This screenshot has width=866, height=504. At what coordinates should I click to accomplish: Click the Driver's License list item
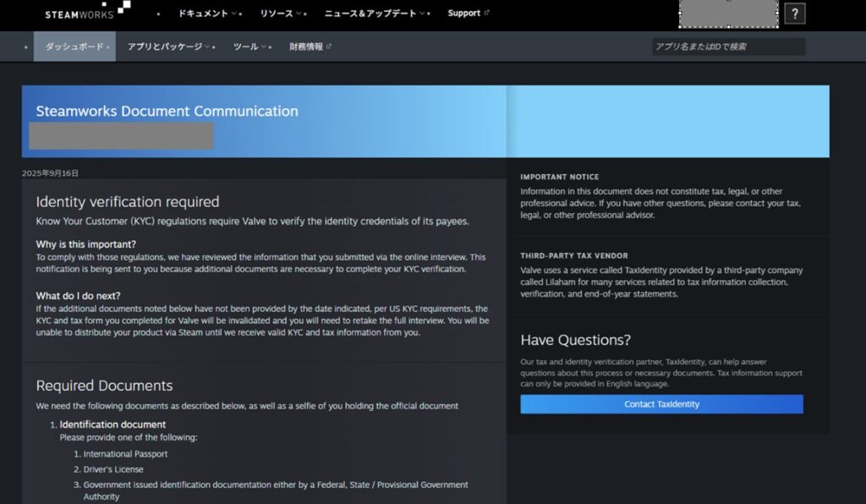click(x=113, y=469)
